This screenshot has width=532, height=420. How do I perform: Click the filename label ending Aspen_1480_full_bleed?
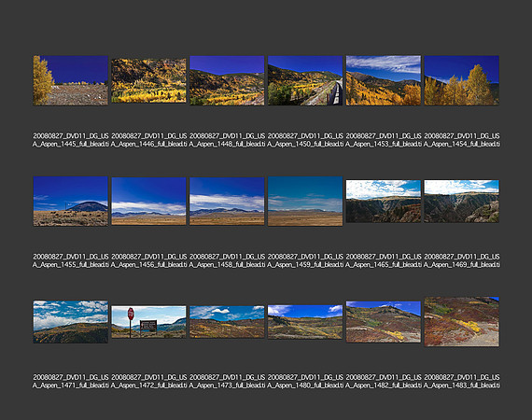[x=305, y=381]
